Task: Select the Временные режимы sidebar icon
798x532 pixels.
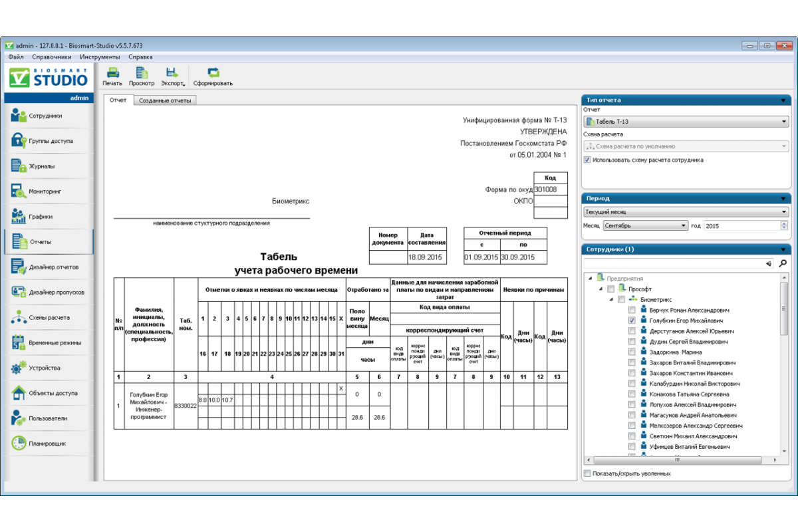Action: (x=19, y=343)
